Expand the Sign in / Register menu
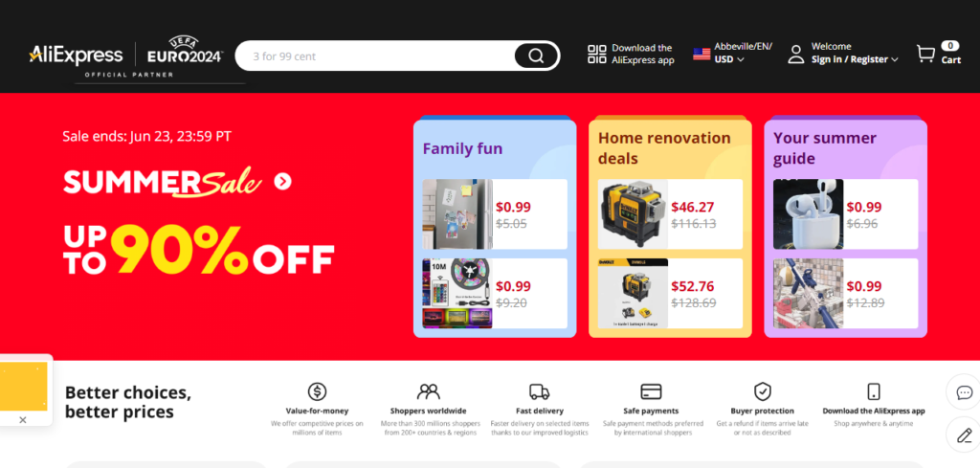The height and width of the screenshot is (468, 980). [855, 59]
